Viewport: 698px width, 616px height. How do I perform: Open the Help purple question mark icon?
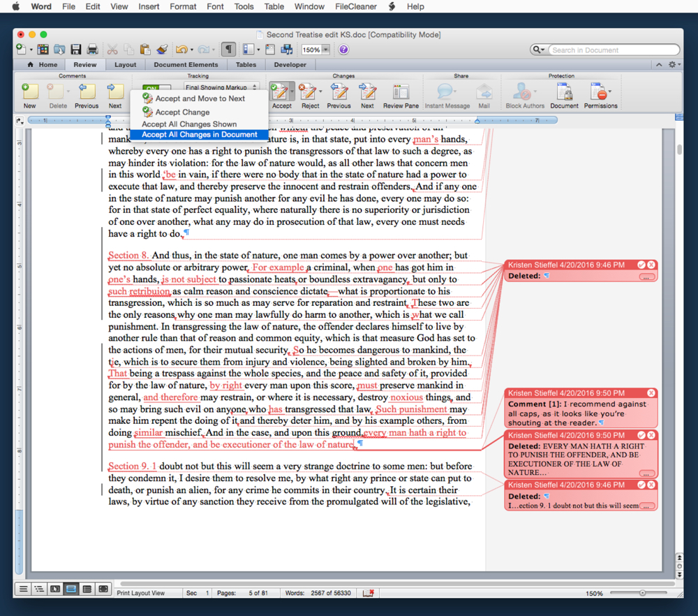(343, 50)
